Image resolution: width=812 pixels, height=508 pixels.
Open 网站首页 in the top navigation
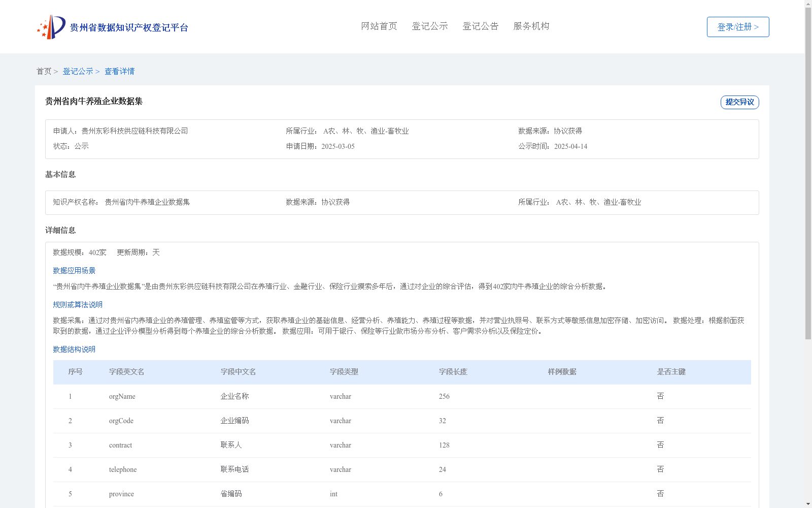pyautogui.click(x=379, y=26)
